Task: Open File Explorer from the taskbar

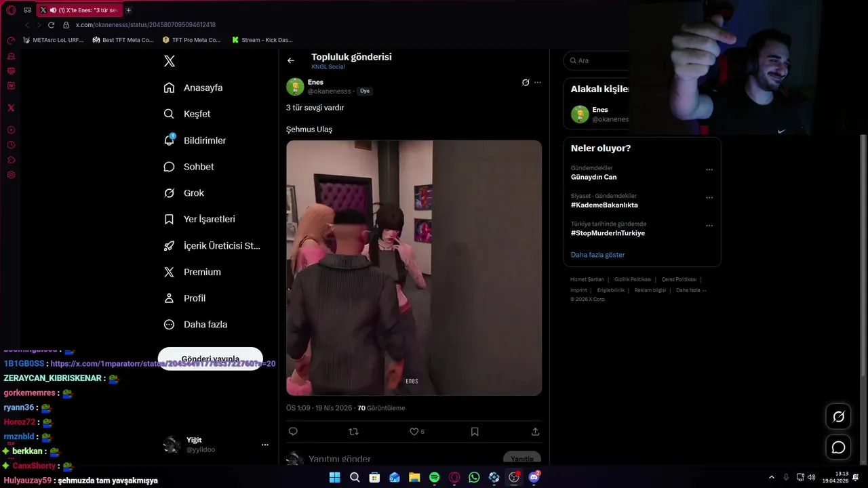Action: coord(414,477)
